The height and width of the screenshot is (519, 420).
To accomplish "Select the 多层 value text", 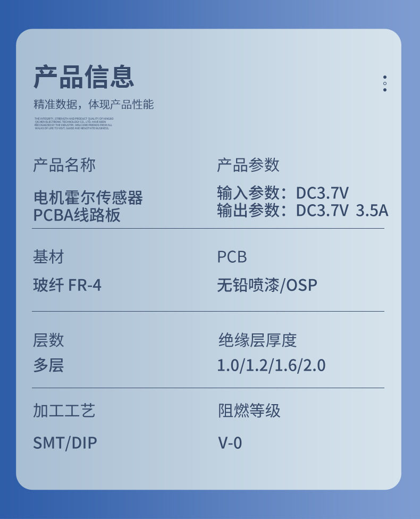I will point(48,366).
